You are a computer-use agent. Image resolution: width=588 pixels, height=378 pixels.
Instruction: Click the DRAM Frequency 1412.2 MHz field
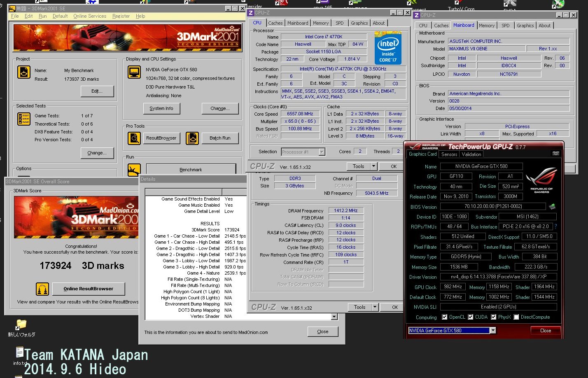pyautogui.click(x=346, y=210)
